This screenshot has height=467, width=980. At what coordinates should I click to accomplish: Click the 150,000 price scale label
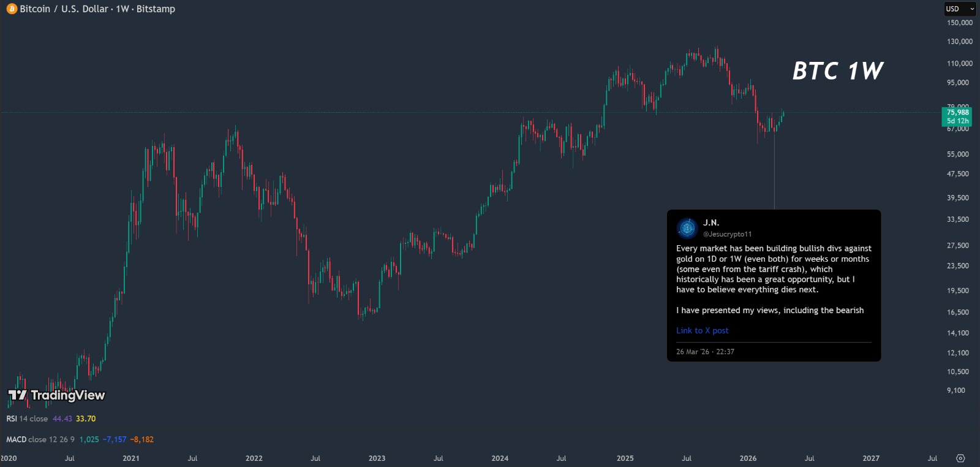(x=959, y=23)
